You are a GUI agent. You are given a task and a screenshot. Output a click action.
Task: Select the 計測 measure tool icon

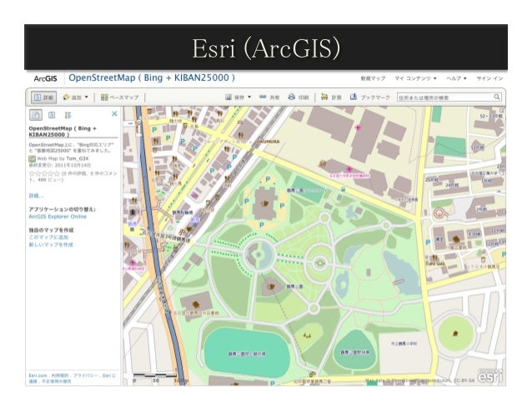tap(324, 97)
